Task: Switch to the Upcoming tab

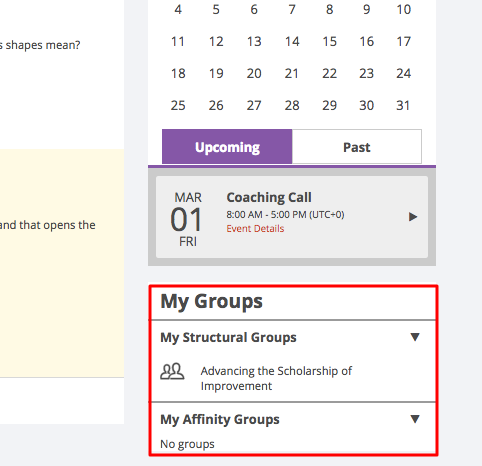Action: click(227, 147)
